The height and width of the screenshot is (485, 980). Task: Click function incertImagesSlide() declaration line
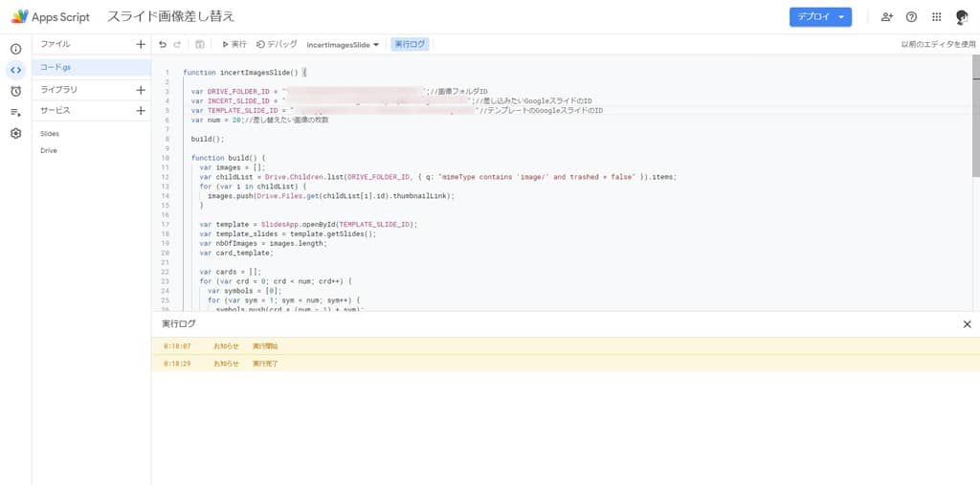click(244, 72)
